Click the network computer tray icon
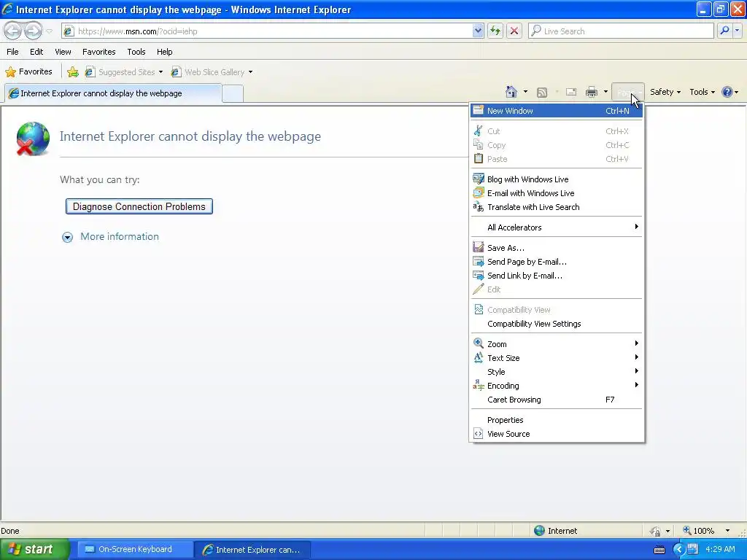 692,549
